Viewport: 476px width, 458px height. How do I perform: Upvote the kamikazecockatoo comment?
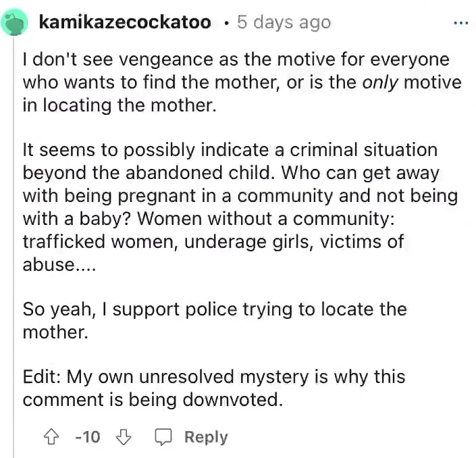[x=51, y=437]
